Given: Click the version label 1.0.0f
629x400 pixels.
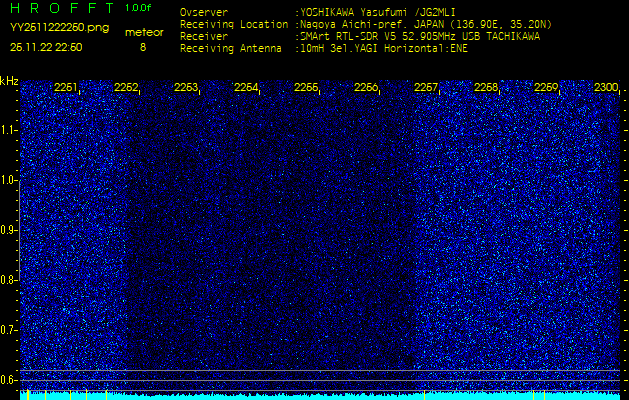Looking at the screenshot, I should 138,8.
